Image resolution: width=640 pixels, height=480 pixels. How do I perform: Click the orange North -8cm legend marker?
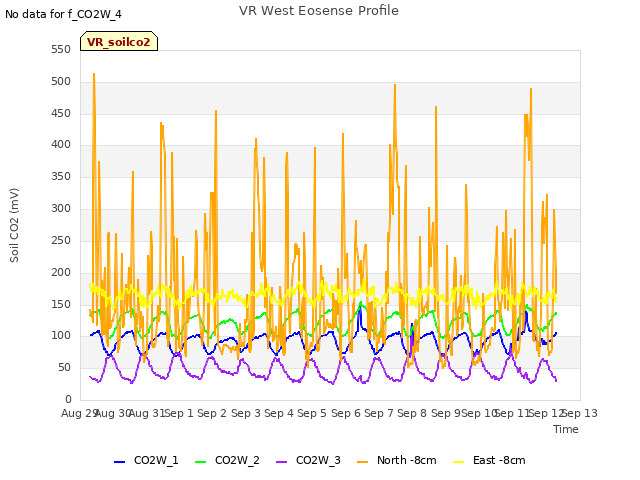[362, 462]
